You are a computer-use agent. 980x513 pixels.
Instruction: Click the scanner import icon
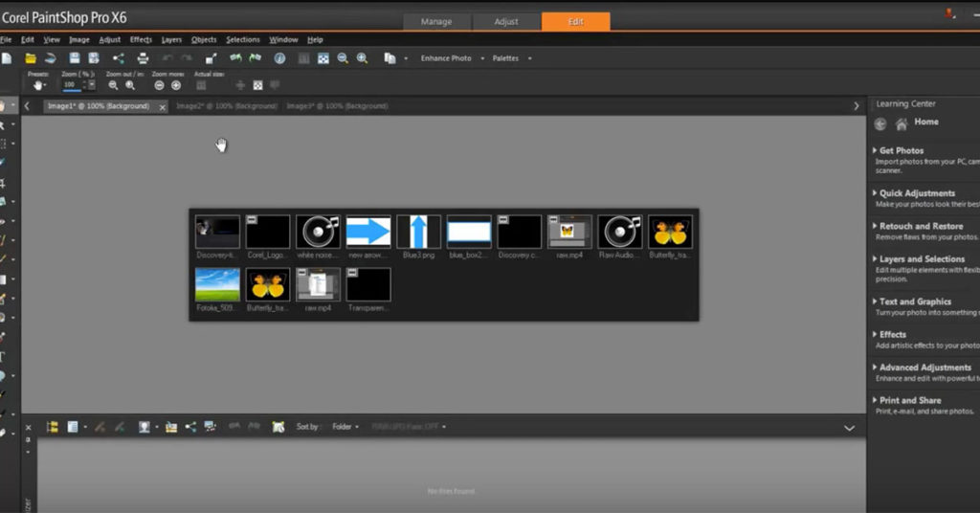pos(51,58)
